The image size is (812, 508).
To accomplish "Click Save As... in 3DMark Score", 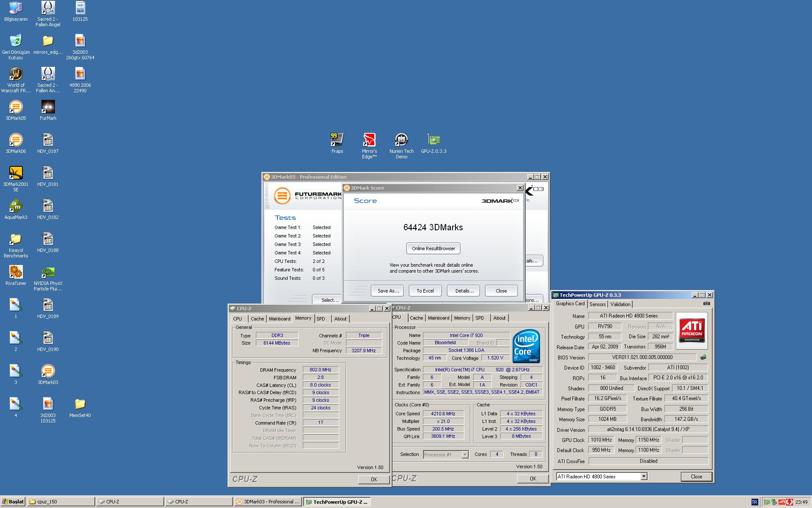I will point(388,291).
